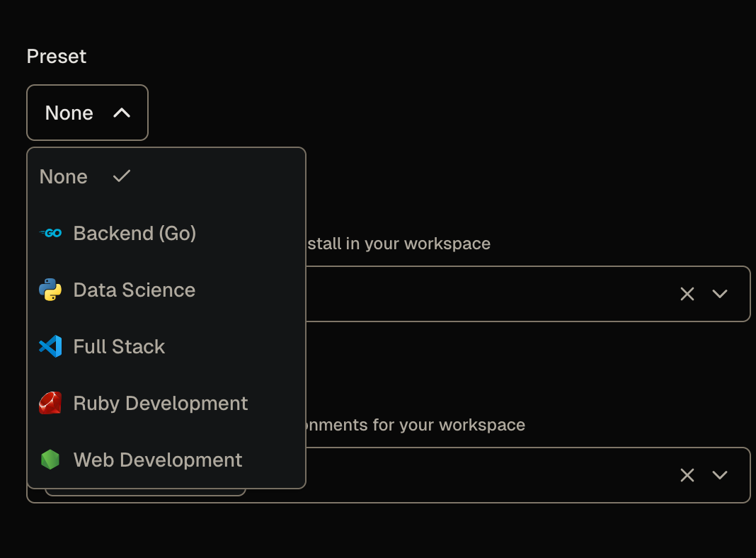Choose the Data Science preset
This screenshot has width=756, height=558.
click(x=166, y=290)
